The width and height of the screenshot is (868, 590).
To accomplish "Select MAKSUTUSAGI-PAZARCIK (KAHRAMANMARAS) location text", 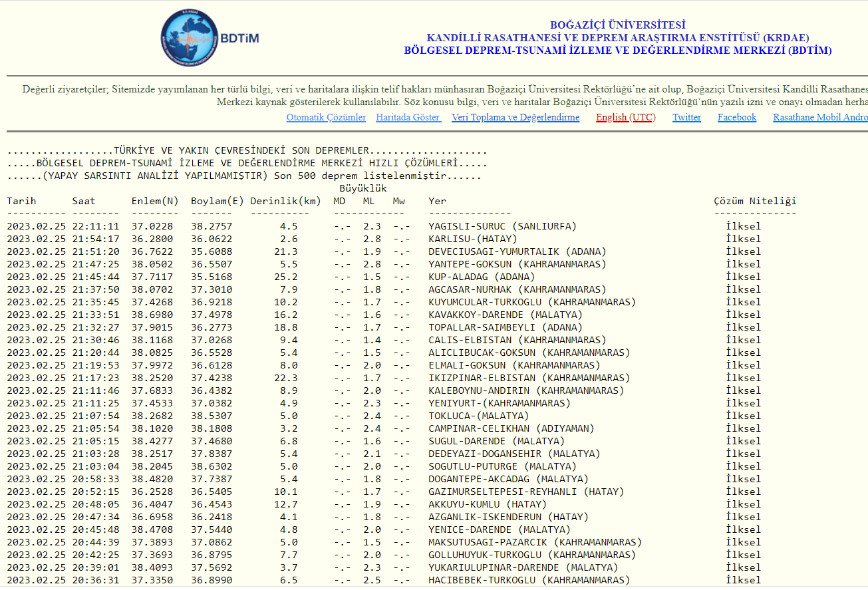I will (x=535, y=542).
